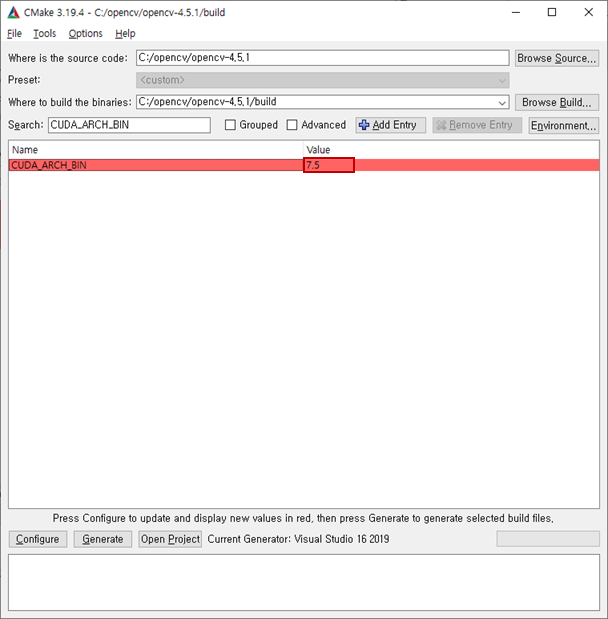Image resolution: width=608 pixels, height=619 pixels.
Task: Open the Environment settings button
Action: [563, 126]
